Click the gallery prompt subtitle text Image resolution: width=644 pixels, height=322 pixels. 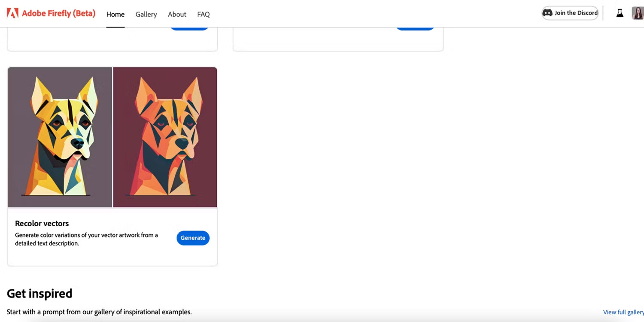click(99, 312)
